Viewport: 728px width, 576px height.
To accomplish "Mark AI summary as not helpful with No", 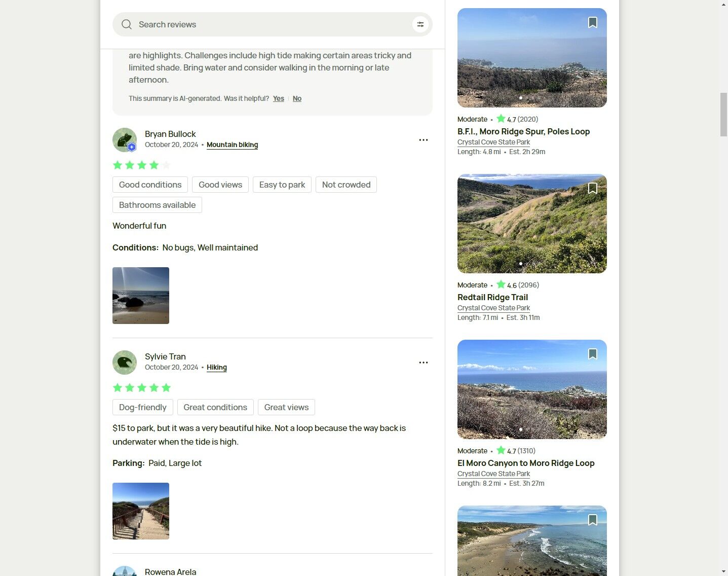I will pos(297,98).
